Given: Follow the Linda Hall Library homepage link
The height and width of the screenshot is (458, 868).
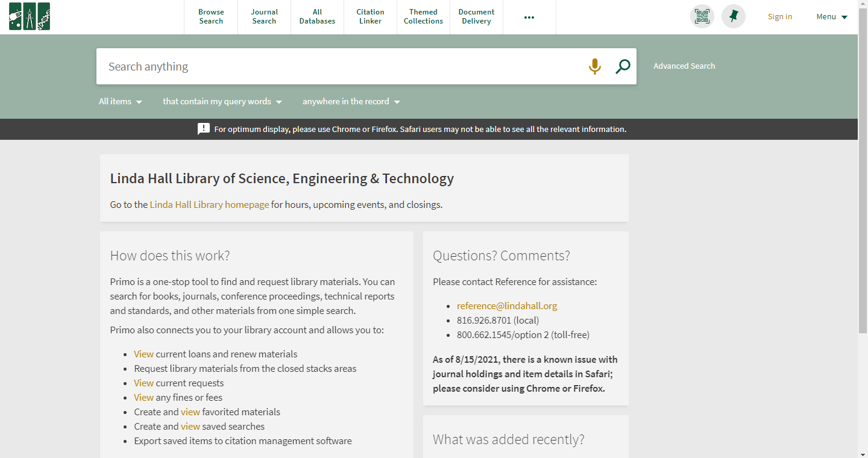Looking at the screenshot, I should tap(209, 205).
